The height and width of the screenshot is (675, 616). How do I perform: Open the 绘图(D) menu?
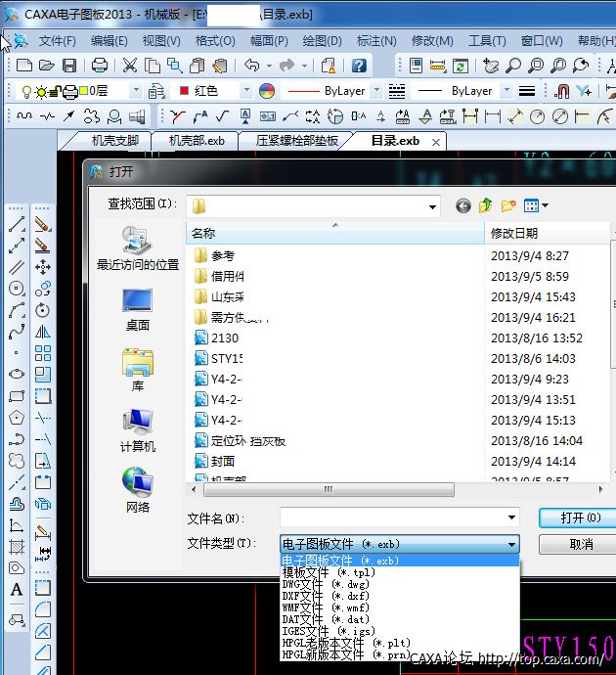tap(322, 41)
